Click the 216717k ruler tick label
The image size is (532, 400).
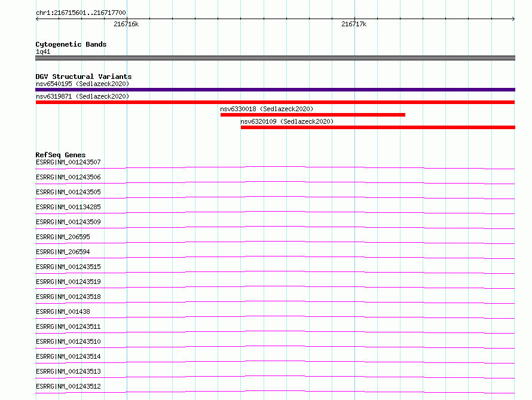point(354,24)
